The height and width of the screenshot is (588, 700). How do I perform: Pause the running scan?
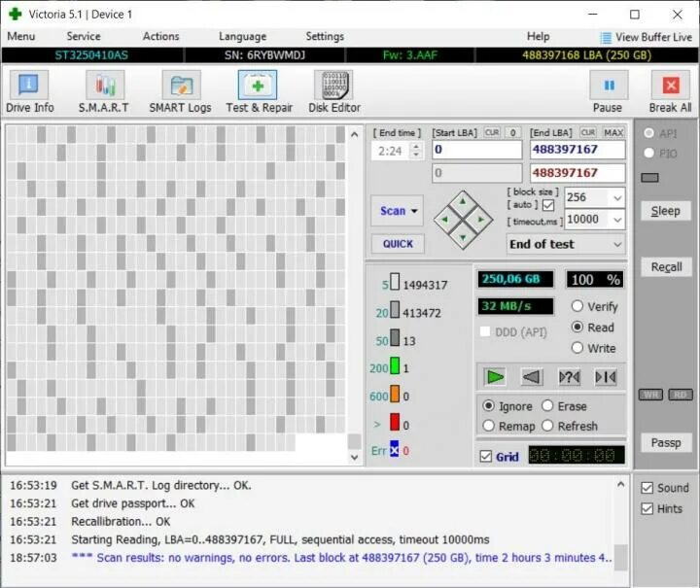coord(608,92)
